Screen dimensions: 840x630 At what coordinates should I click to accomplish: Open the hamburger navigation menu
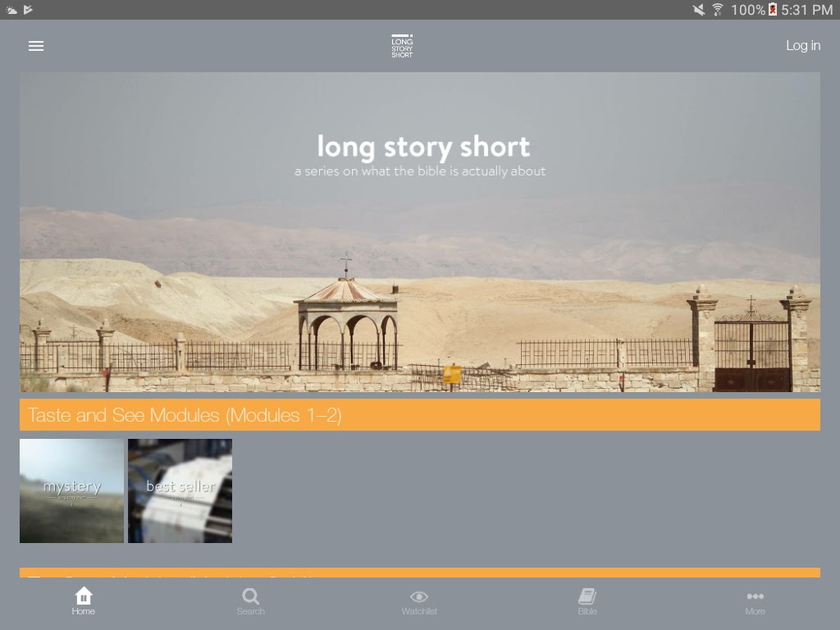[x=36, y=46]
